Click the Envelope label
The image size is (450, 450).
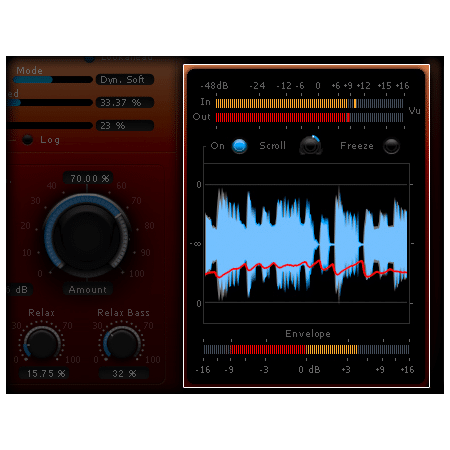(x=308, y=334)
